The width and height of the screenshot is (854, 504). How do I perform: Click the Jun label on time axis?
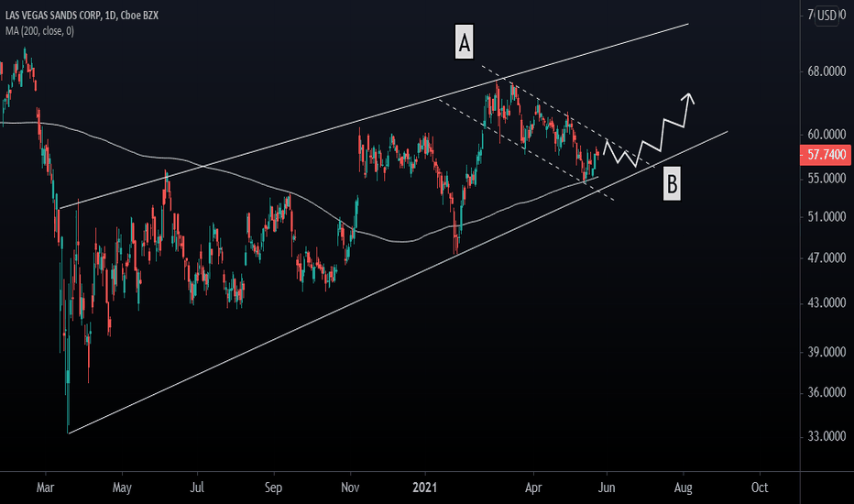(607, 488)
